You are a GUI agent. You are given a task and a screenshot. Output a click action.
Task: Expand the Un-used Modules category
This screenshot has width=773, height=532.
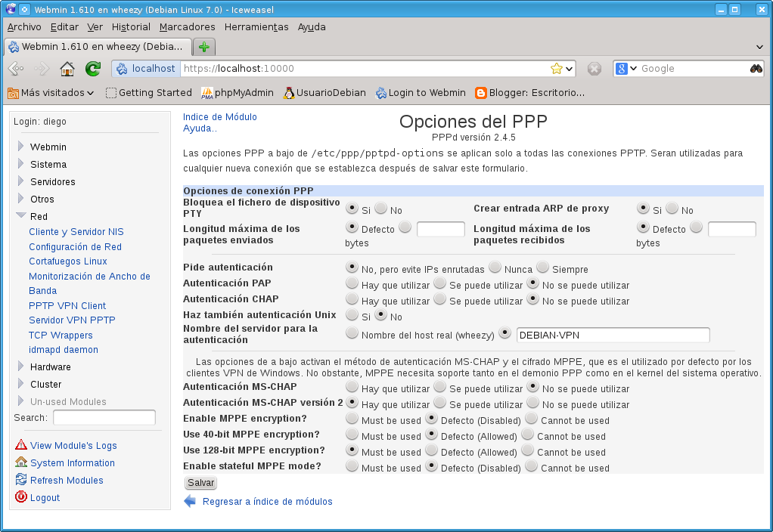click(x=20, y=401)
